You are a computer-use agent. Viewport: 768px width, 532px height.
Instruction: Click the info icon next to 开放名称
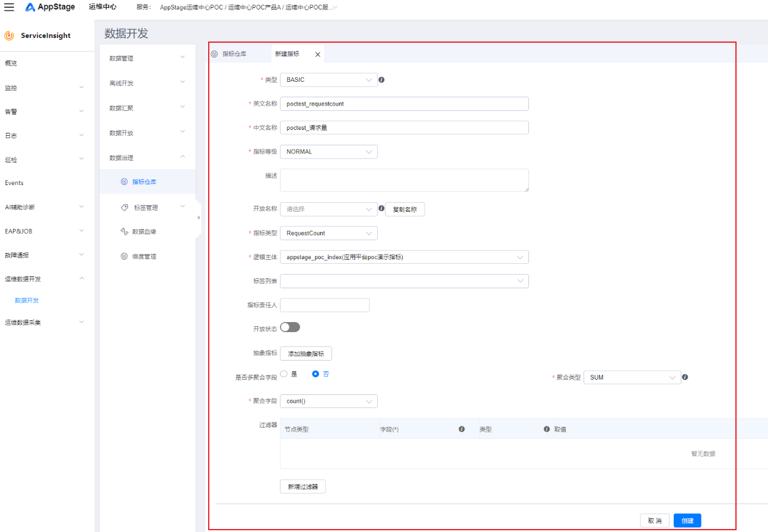click(381, 209)
